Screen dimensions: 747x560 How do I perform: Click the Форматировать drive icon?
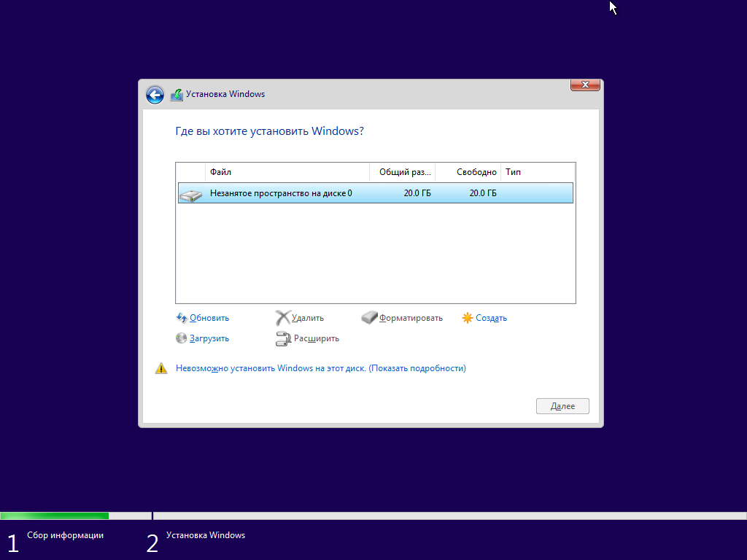tap(370, 318)
